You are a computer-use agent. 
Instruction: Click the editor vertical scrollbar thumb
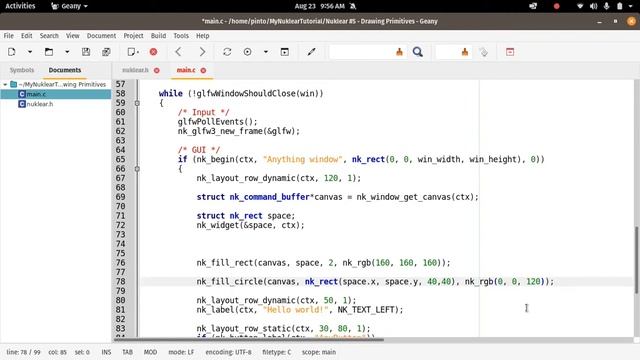coord(636,259)
